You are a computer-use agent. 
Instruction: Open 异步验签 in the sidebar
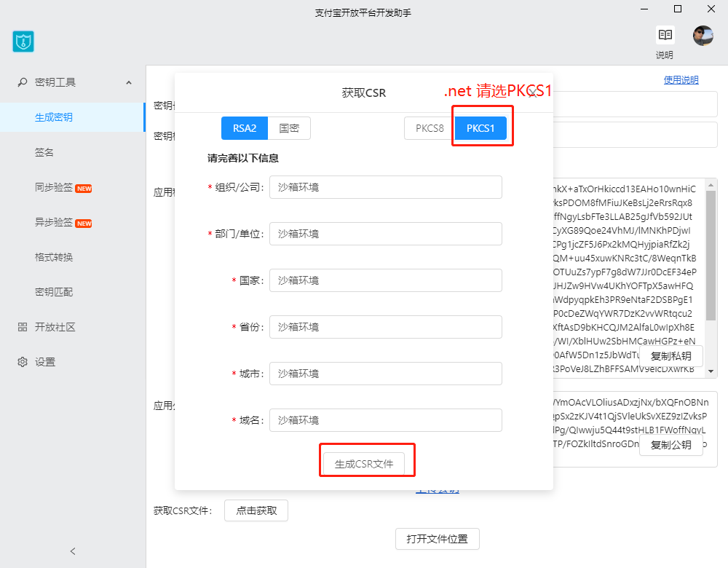point(54,222)
